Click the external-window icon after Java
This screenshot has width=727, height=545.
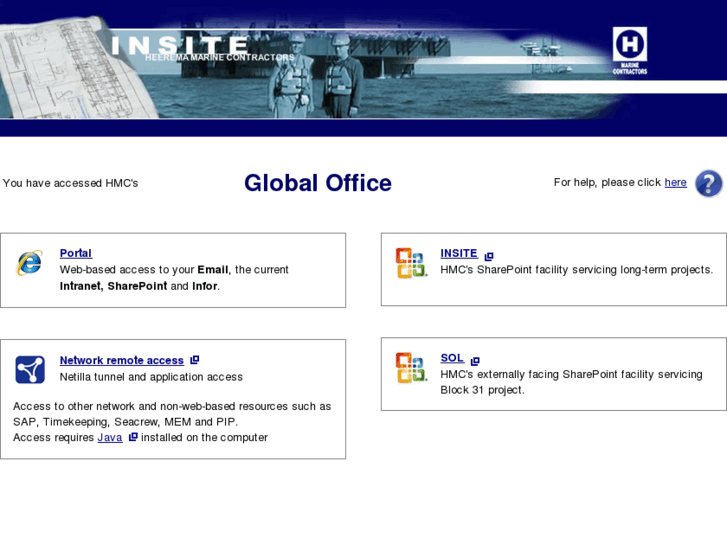(133, 436)
